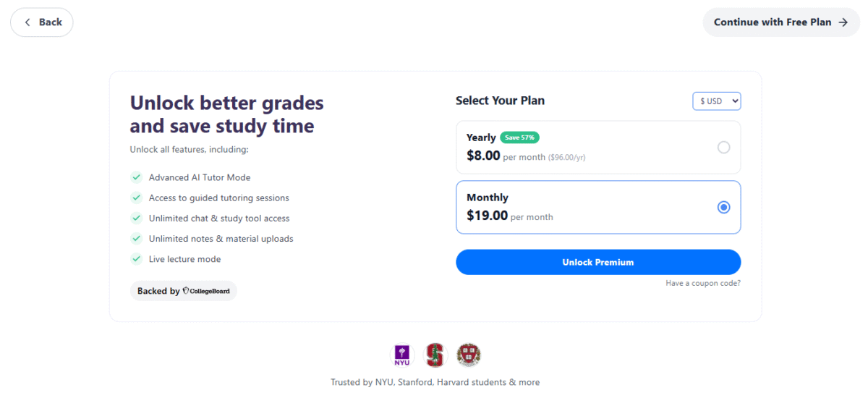Click the Unlock Premium button
Viewport: 868px width, 419px height.
597,262
